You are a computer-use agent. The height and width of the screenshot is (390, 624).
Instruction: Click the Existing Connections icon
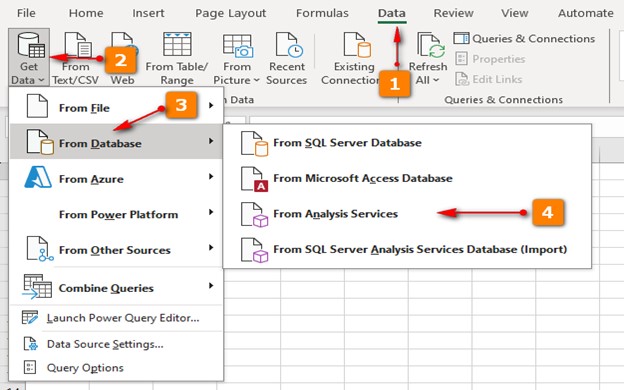pos(357,45)
